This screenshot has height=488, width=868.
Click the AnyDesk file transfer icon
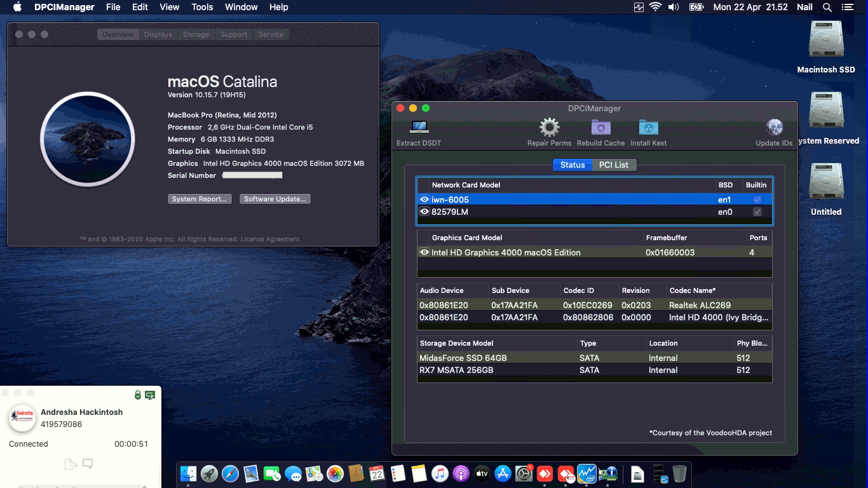click(71, 464)
